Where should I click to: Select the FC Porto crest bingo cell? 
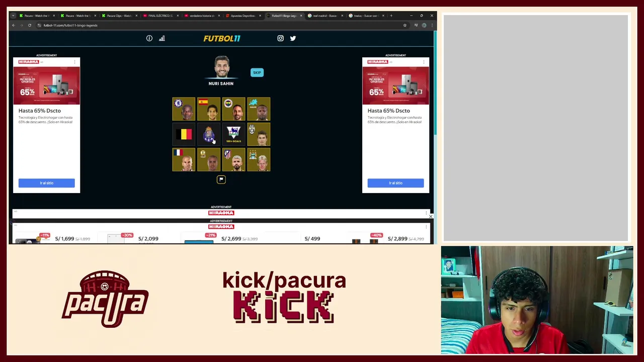[209, 134]
